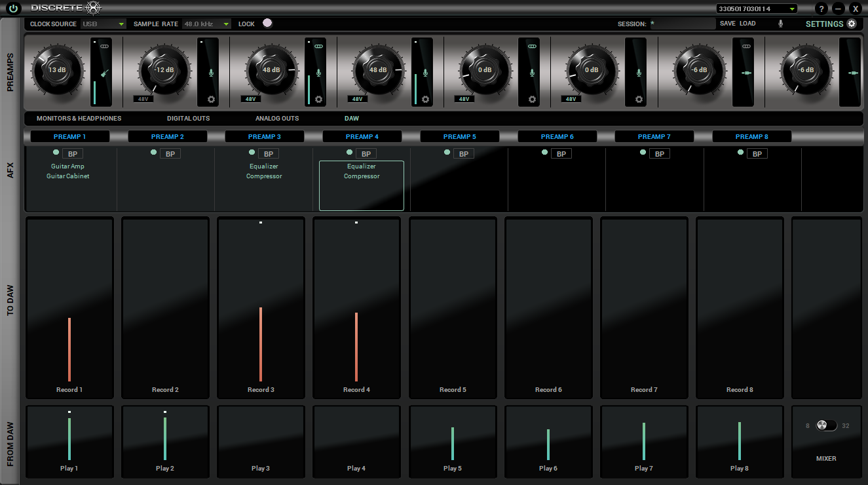Open help with the question mark icon
The height and width of the screenshot is (485, 868).
click(822, 9)
